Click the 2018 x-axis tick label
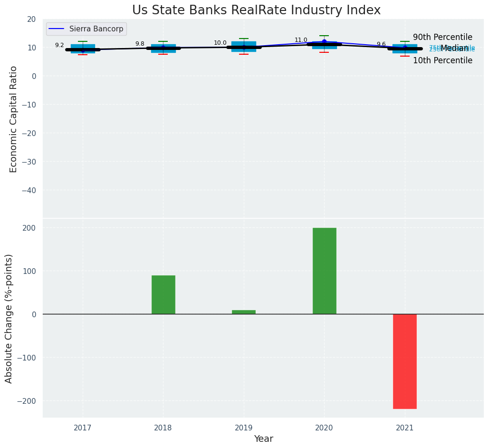The image size is (489, 448). point(163,428)
